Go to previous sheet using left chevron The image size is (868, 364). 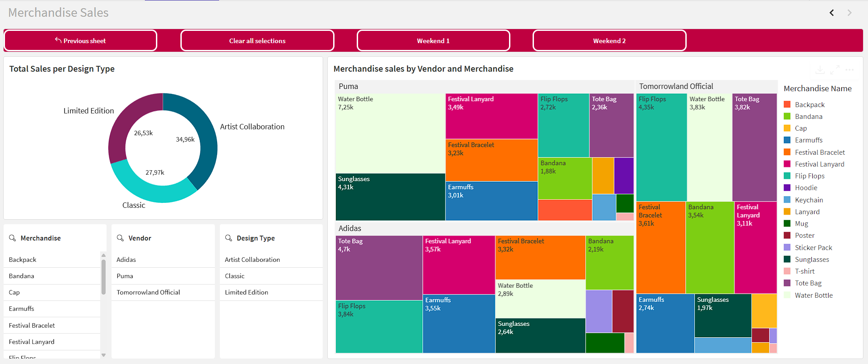tap(832, 13)
